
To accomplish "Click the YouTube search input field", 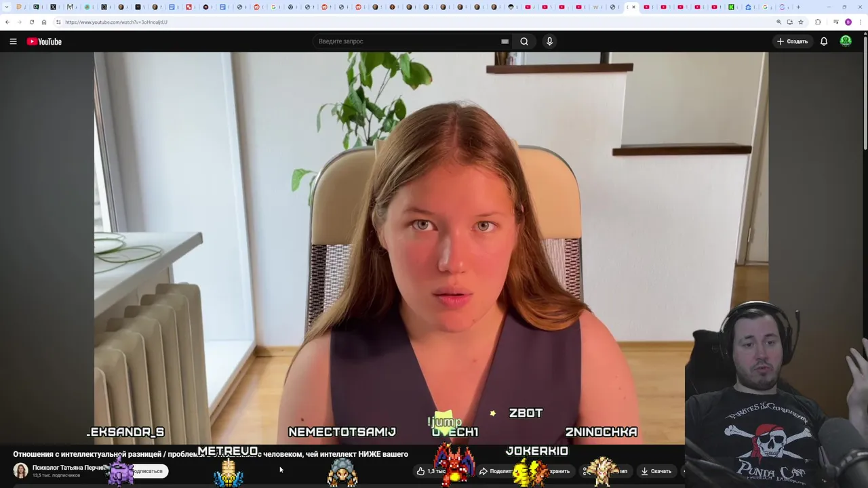I will click(407, 41).
